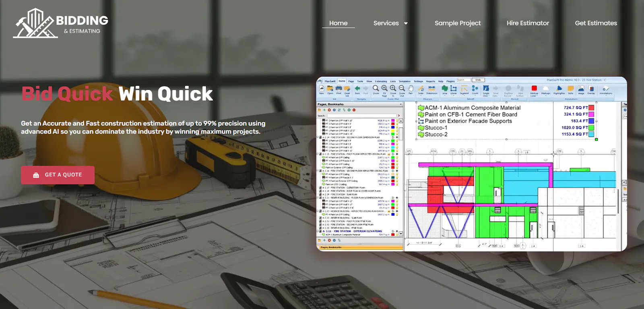644x309 pixels.
Task: Toggle lightbulb on the 2913.5 sq ft row
Action: (x=397, y=174)
